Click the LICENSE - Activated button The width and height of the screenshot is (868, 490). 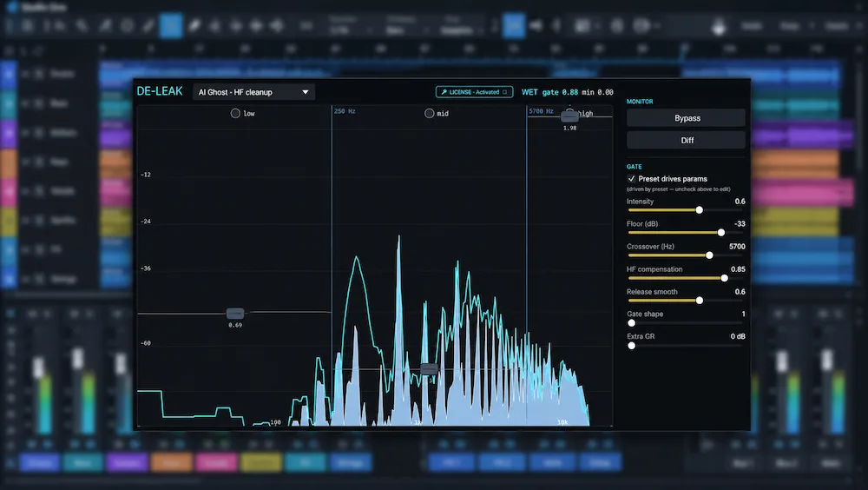[475, 92]
